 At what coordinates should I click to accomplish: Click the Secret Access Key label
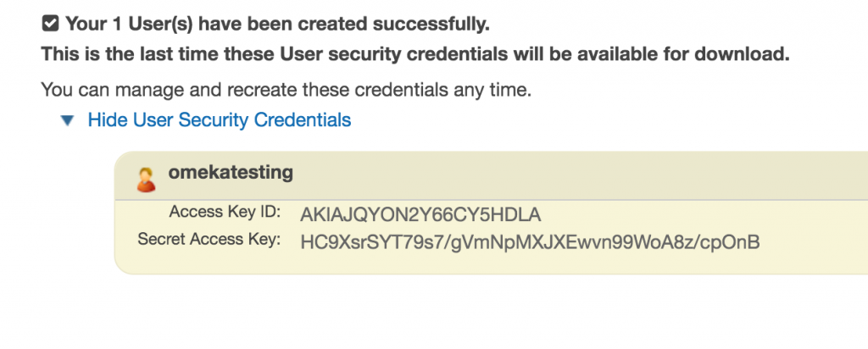(x=209, y=239)
